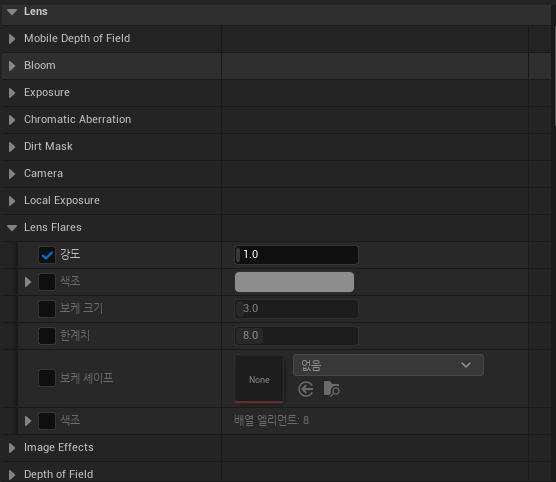Expand the Bloom section
Viewport: 556px width, 482px height.
[12, 66]
